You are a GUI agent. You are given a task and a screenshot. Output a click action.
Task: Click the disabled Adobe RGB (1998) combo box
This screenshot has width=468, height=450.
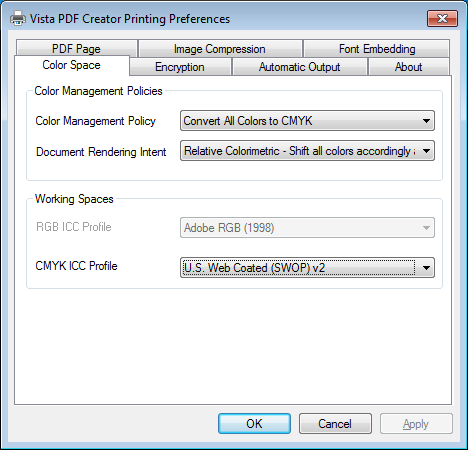(x=307, y=228)
